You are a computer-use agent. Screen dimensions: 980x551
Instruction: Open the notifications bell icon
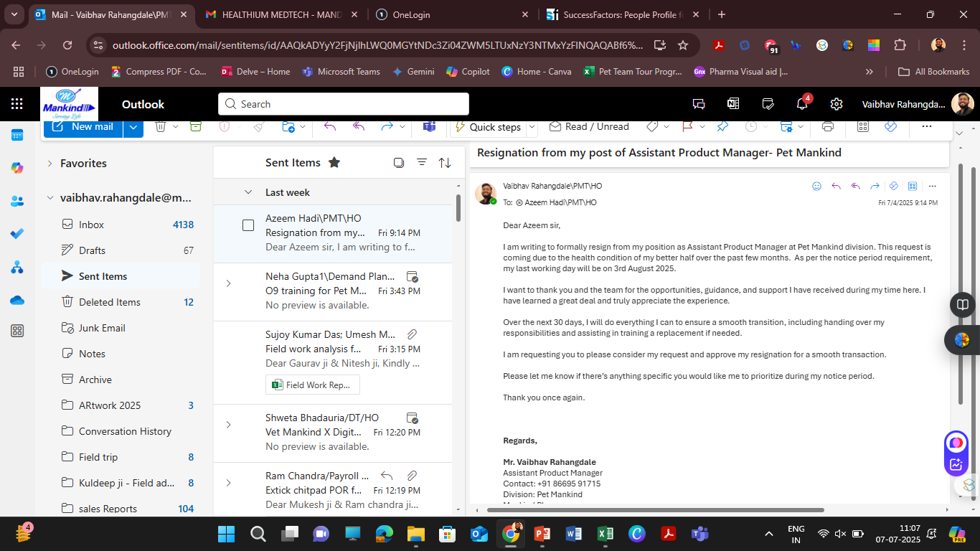pos(802,104)
